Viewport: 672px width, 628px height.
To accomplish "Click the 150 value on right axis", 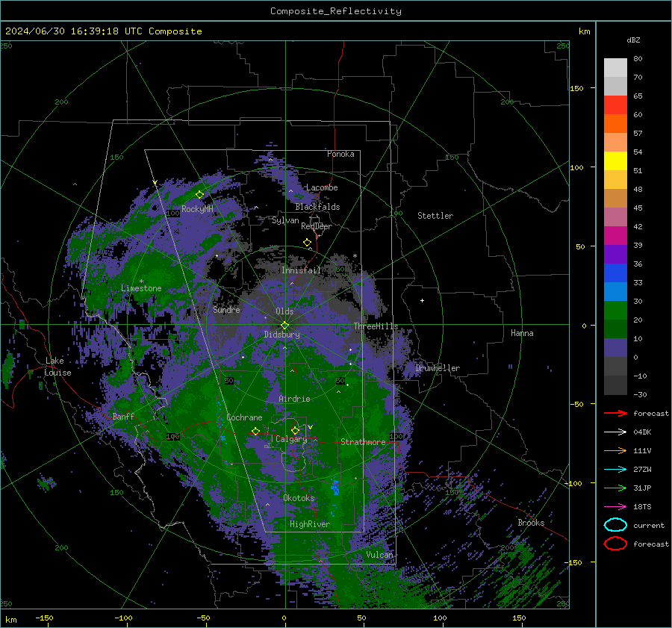I will (x=577, y=88).
